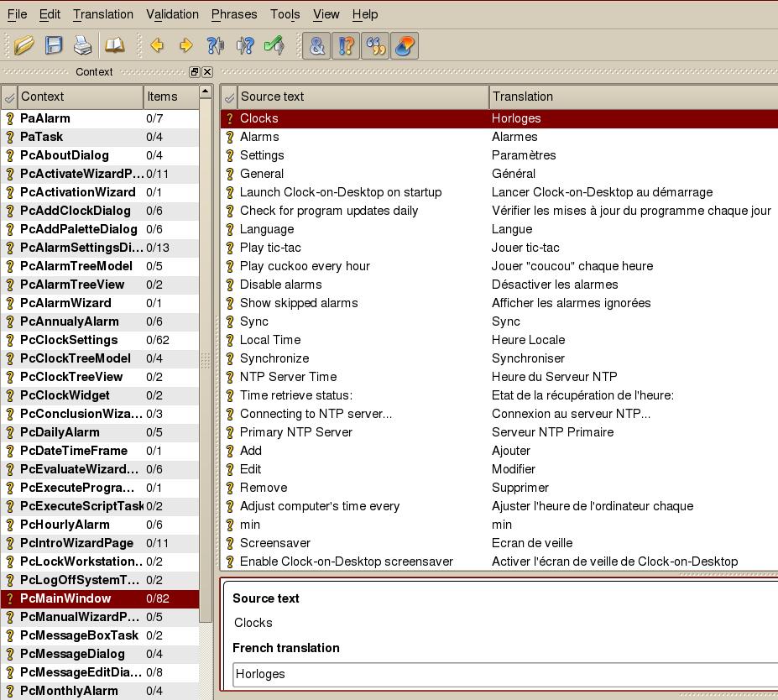Open phrase book via the book icon
778x700 pixels.
114,45
